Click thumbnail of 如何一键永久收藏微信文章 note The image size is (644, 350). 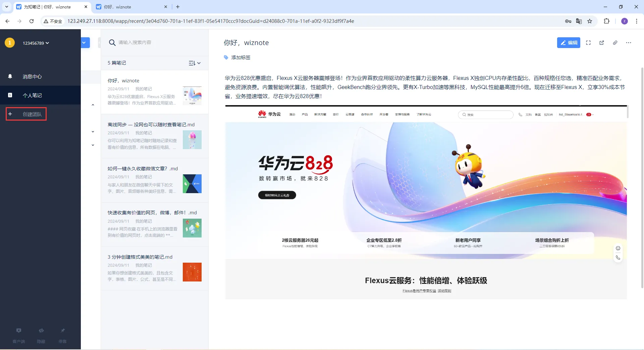(192, 184)
